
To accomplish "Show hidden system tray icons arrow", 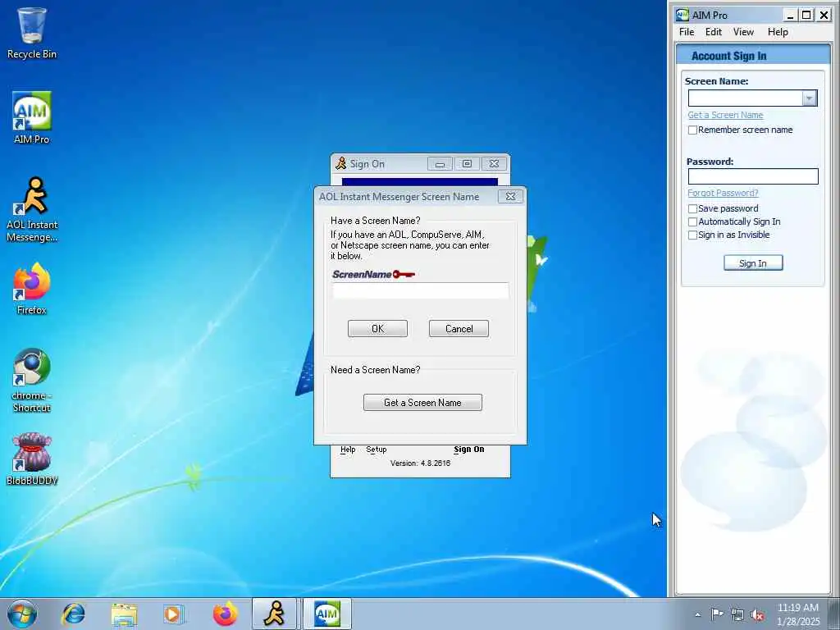I will [x=697, y=614].
